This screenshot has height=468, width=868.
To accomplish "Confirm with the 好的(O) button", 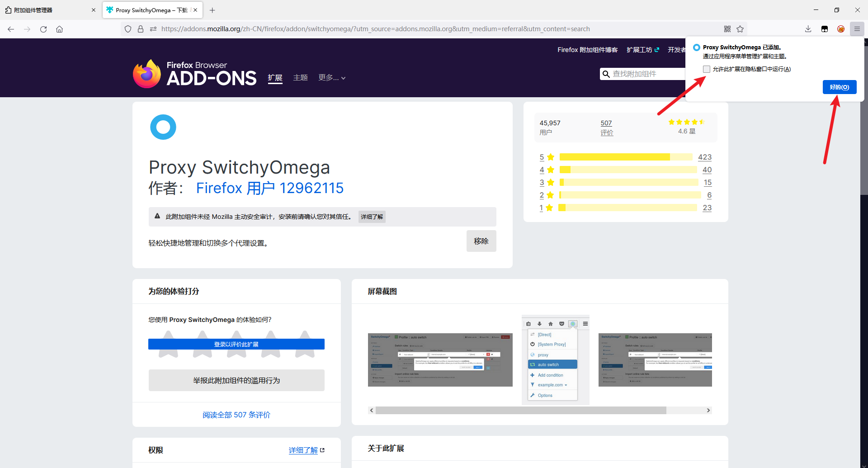I will 840,87.
